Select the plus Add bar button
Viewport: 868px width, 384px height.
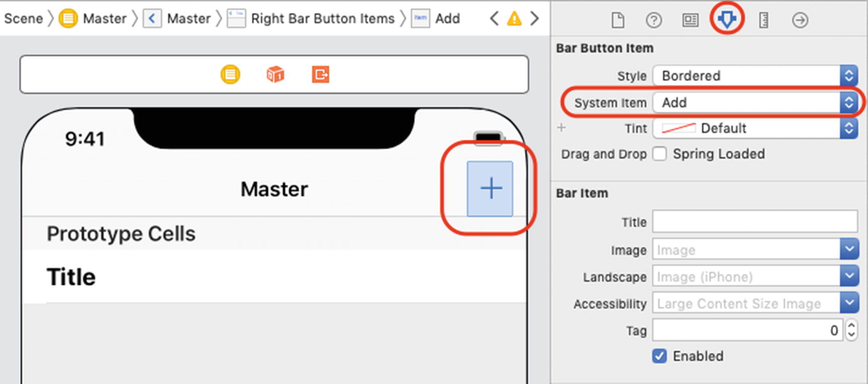point(490,188)
